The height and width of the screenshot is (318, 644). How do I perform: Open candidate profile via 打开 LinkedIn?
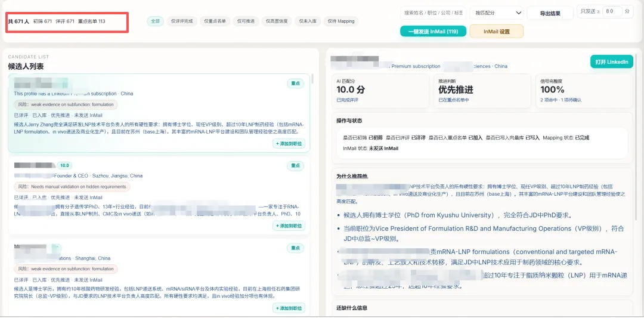(612, 61)
